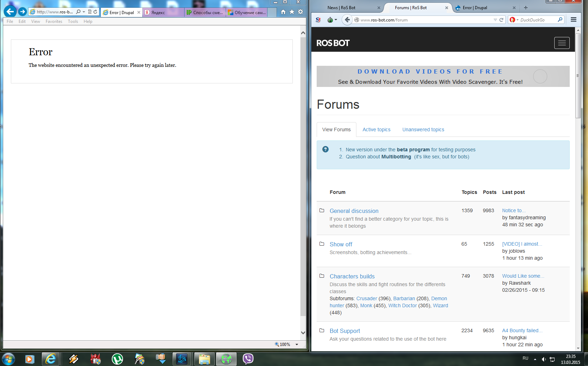This screenshot has height=366, width=588.
Task: Click the Firefox page vertical scrollbar thumb
Action: 578,76
